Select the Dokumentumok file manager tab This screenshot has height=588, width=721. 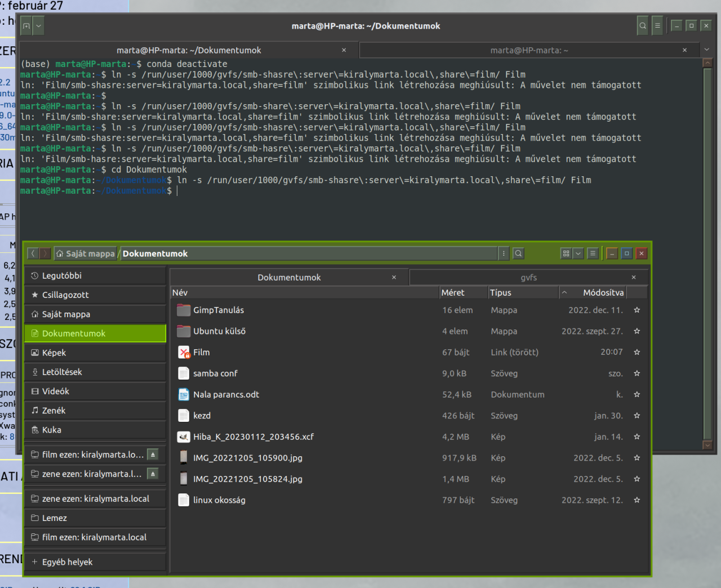tap(289, 277)
